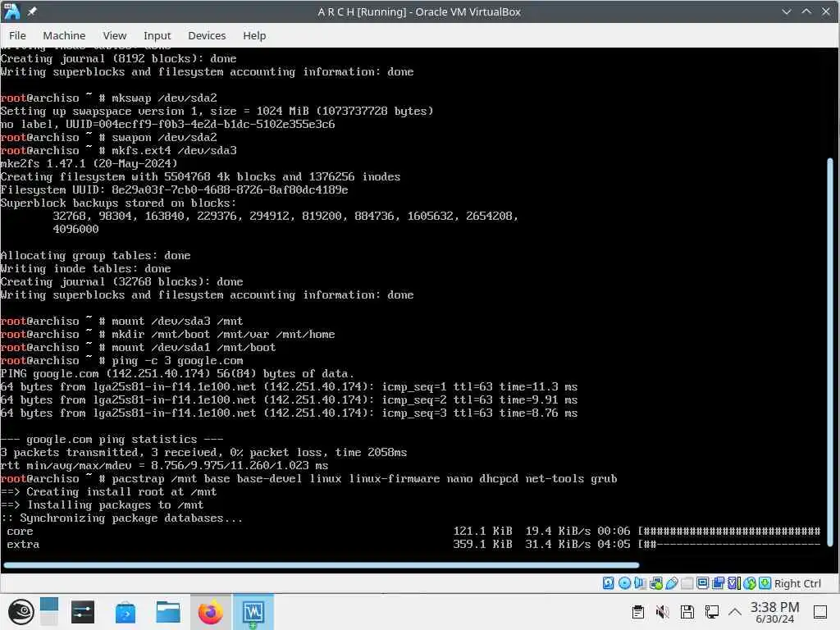Click the recording status icon
This screenshot has width=840, height=630.
point(719,583)
